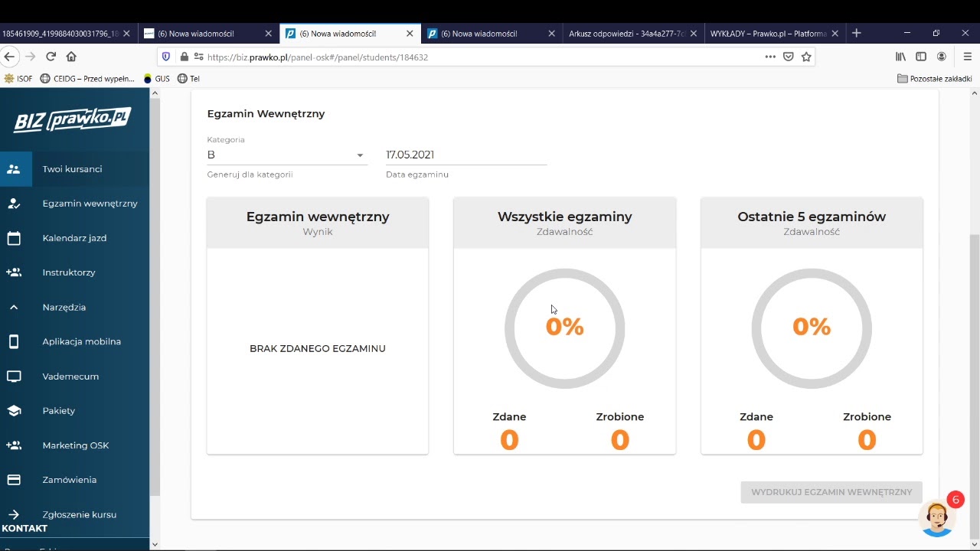This screenshot has width=980, height=551.
Task: Open Zgłoszenie kursu in the sidebar
Action: pos(74,514)
